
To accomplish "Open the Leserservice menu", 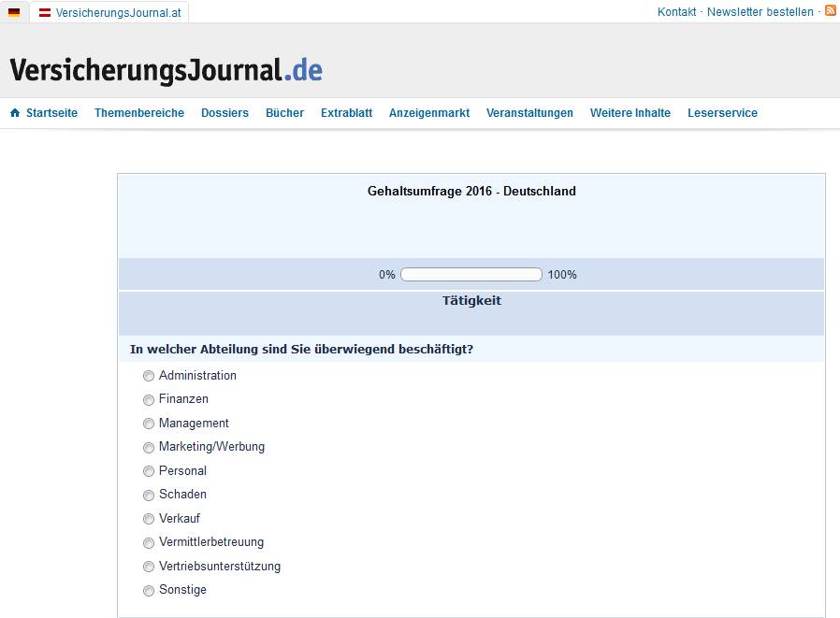I will [723, 113].
